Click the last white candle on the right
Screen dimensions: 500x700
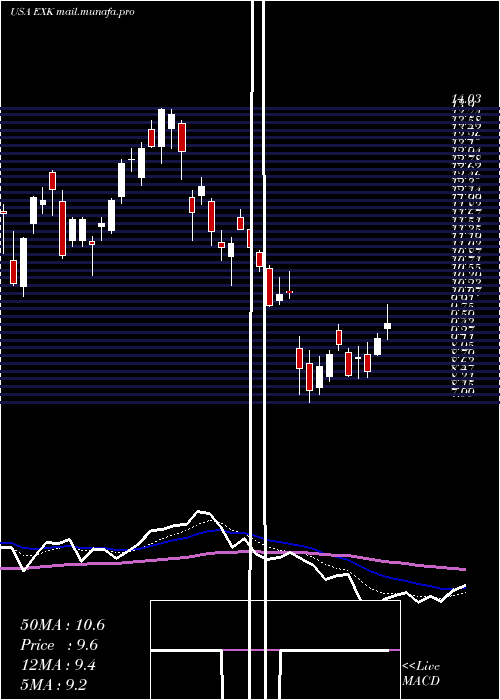388,326
